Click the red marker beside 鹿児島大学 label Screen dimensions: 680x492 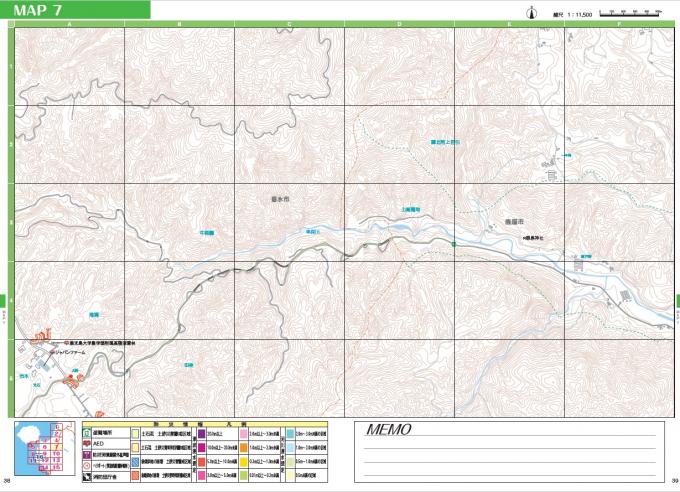pyautogui.click(x=67, y=343)
